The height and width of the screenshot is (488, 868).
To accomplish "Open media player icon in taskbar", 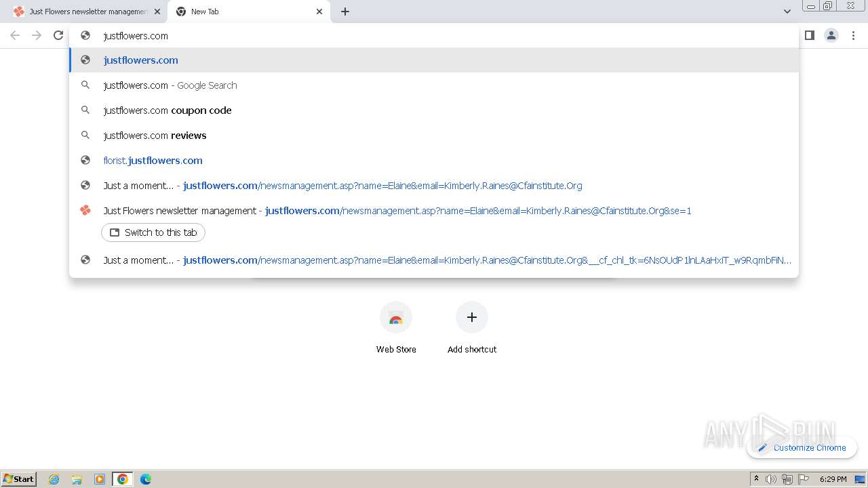I will [100, 479].
